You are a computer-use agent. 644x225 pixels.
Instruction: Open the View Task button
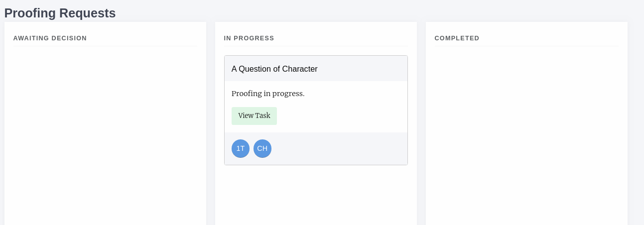pyautogui.click(x=254, y=116)
